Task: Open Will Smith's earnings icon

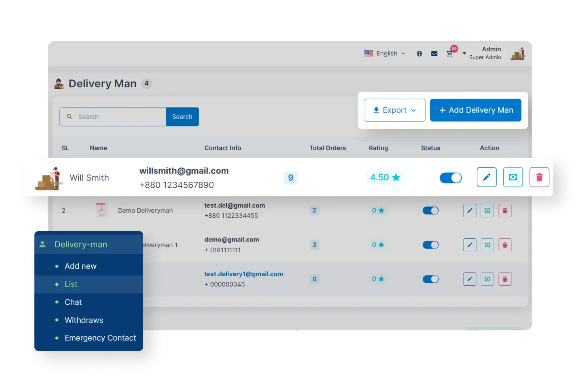Action: [513, 177]
